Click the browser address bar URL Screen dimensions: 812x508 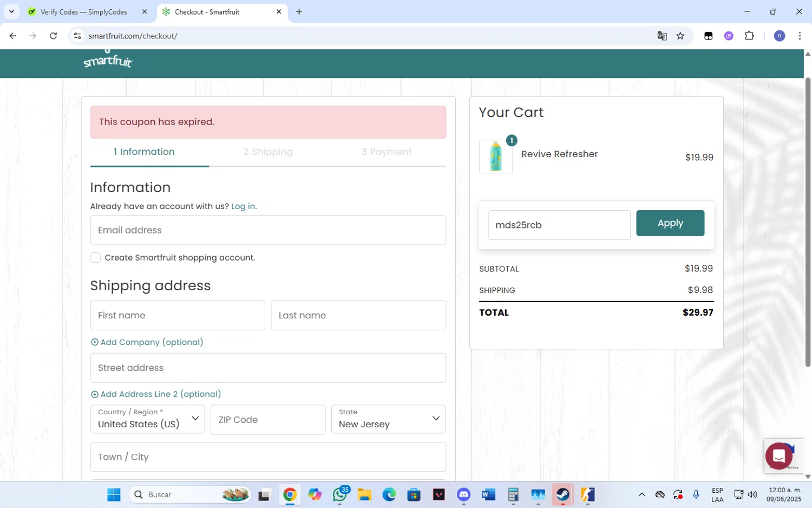click(133, 36)
